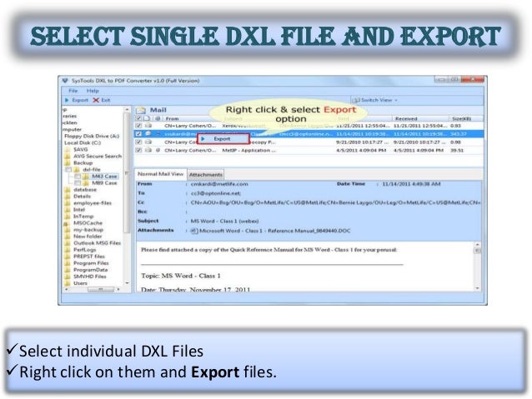The width and height of the screenshot is (532, 399).
Task: Open the Microsoft Word Class 1 attachment link
Action: tap(275, 231)
